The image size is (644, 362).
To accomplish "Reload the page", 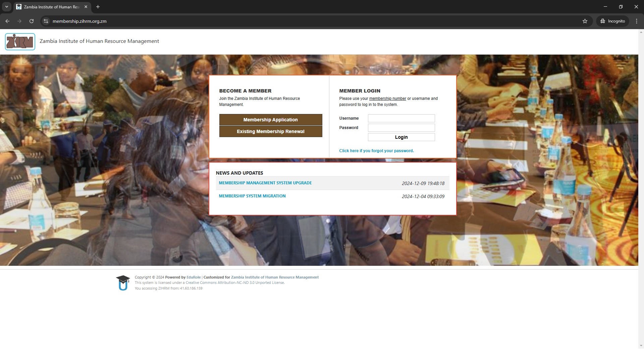I will 32,21.
